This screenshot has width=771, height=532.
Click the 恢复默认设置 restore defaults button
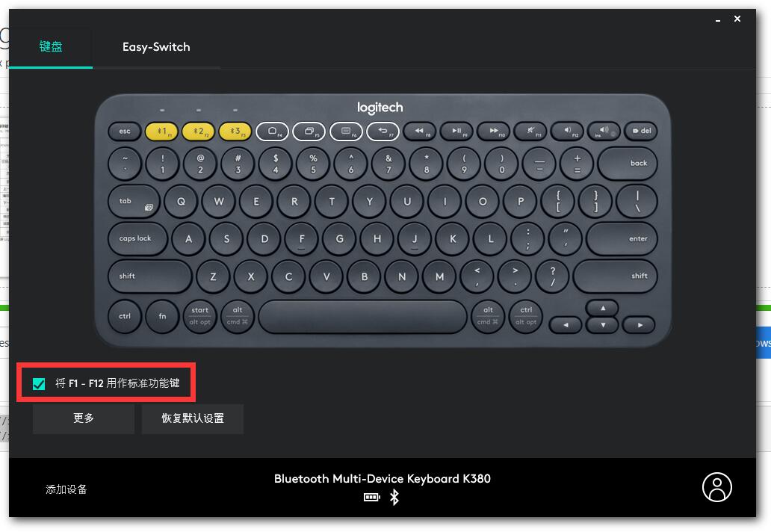(193, 418)
